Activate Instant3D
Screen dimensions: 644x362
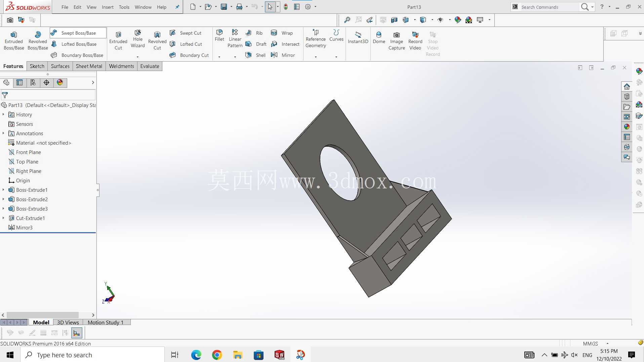click(x=358, y=38)
